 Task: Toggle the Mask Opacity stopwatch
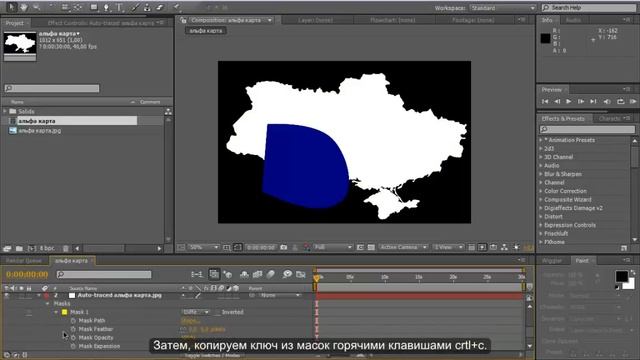pyautogui.click(x=73, y=338)
